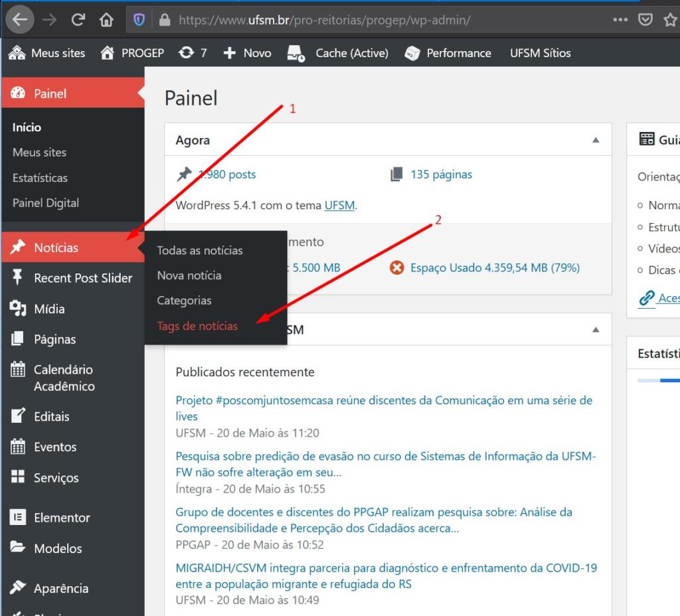
Task: Choose Nova notícia from the submenu
Action: point(189,275)
